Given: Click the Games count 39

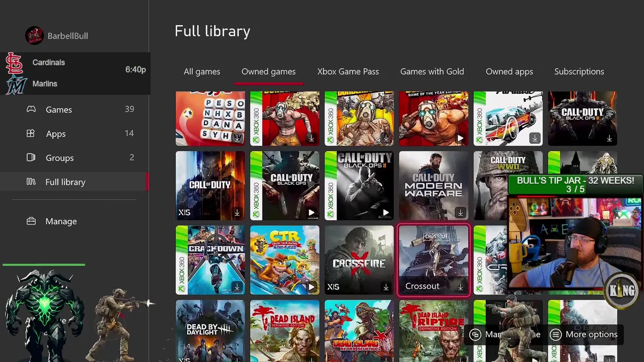Looking at the screenshot, I should click(129, 109).
